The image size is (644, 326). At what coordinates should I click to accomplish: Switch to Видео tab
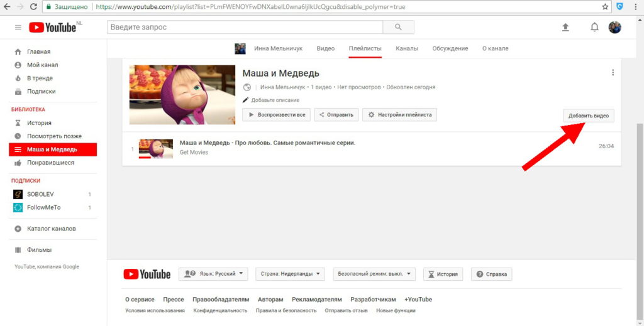[326, 48]
